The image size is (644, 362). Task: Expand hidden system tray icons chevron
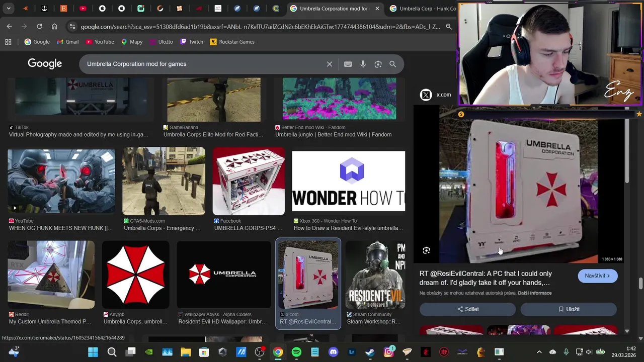539,352
